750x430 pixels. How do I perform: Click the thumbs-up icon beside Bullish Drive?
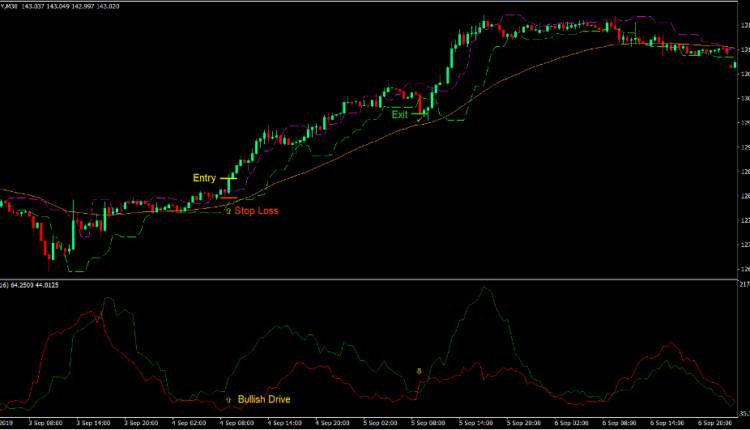(x=228, y=399)
